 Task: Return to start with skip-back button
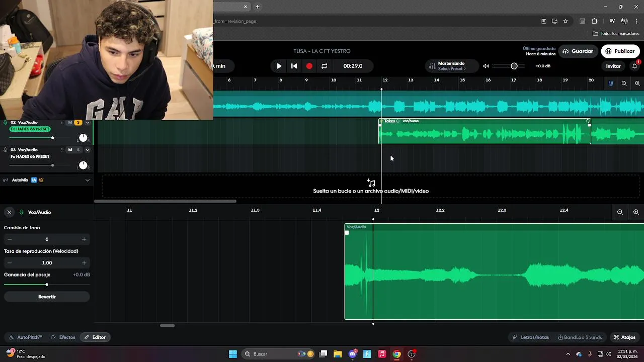point(294,66)
